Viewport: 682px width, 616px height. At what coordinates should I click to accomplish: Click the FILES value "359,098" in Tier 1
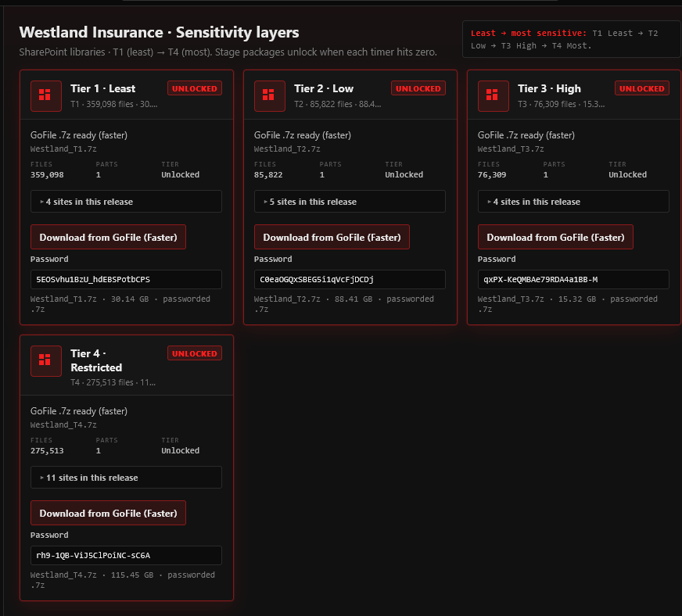pos(47,175)
